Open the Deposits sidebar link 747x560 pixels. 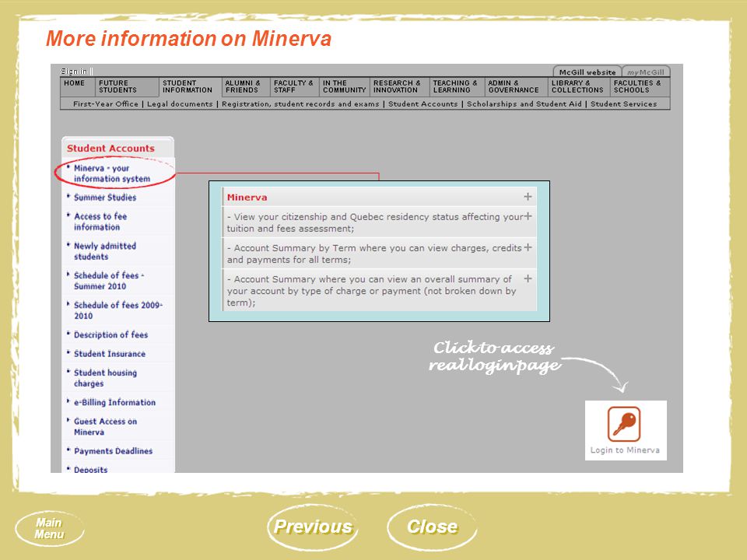tap(90, 470)
